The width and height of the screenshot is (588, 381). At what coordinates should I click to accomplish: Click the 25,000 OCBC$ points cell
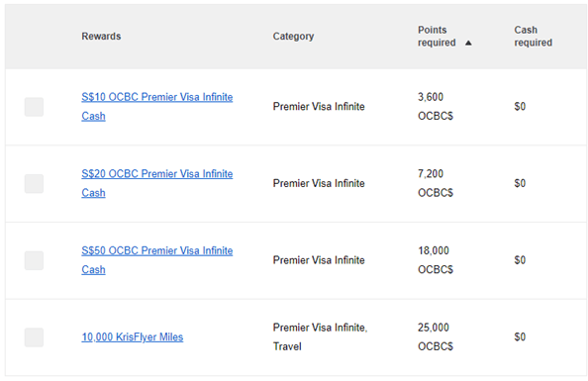(x=436, y=337)
